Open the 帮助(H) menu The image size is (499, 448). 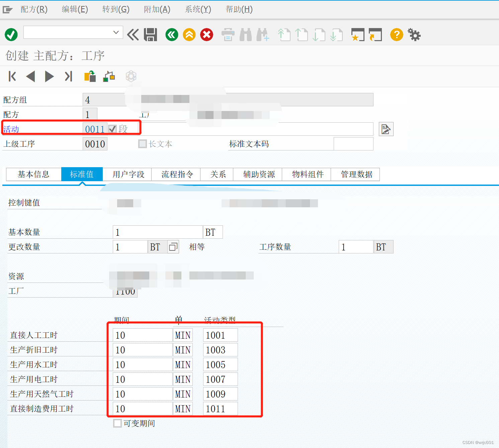pyautogui.click(x=239, y=9)
